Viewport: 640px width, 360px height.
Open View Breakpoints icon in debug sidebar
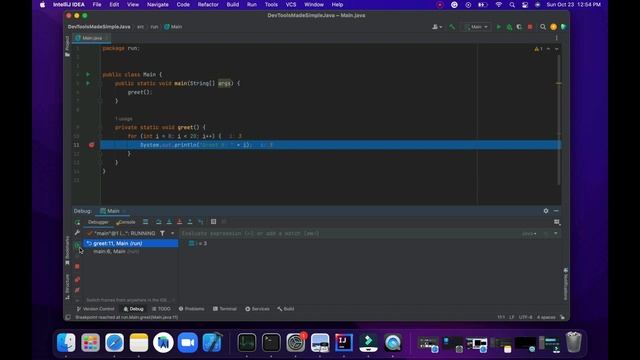[x=77, y=280]
